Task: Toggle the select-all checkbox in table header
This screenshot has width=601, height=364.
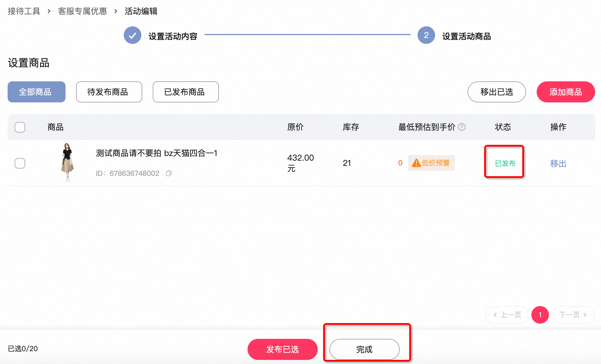Action: point(20,127)
